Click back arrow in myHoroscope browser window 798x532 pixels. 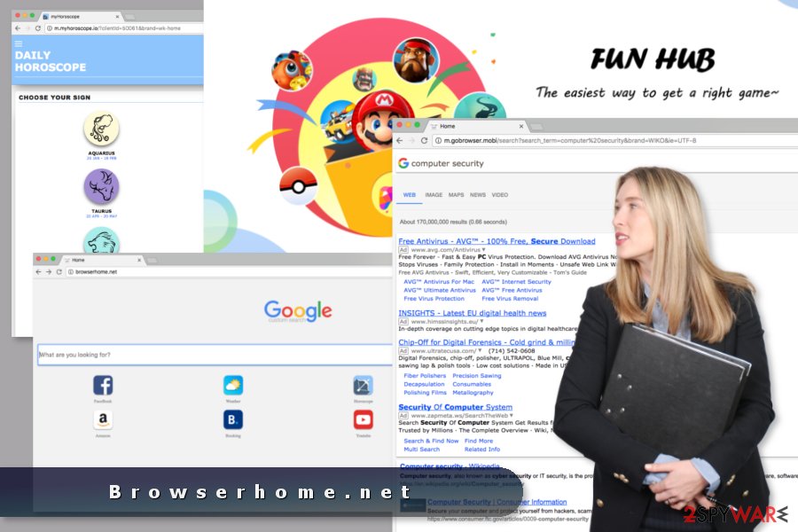click(18, 28)
